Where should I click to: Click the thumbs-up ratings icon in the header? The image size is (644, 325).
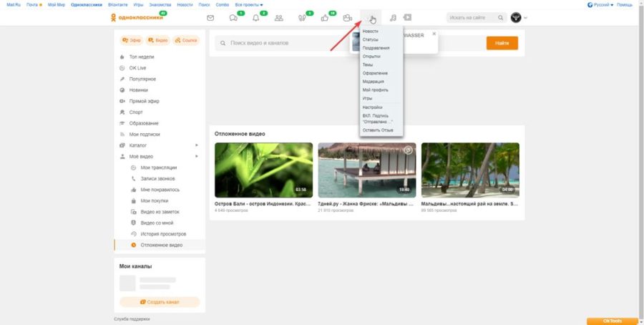pos(324,18)
